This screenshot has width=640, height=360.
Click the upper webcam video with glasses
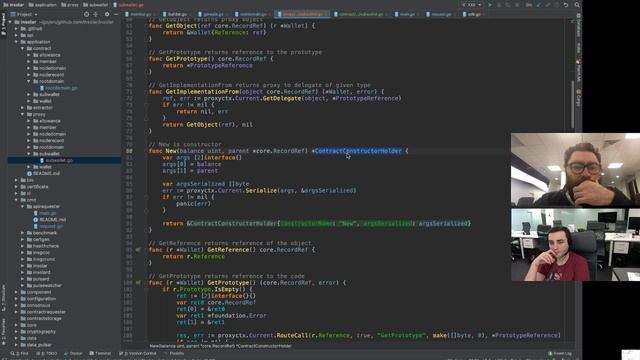576,170
